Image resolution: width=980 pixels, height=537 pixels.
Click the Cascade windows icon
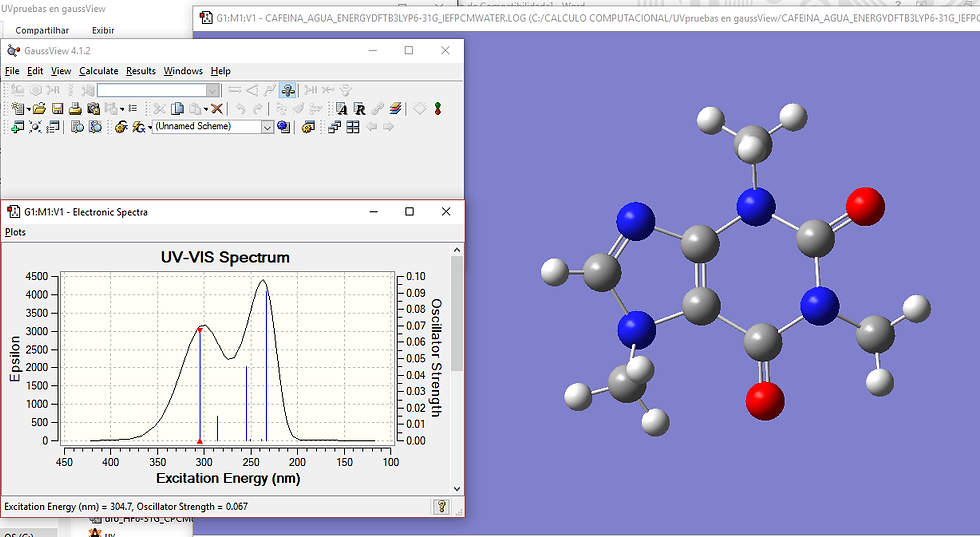click(x=334, y=127)
